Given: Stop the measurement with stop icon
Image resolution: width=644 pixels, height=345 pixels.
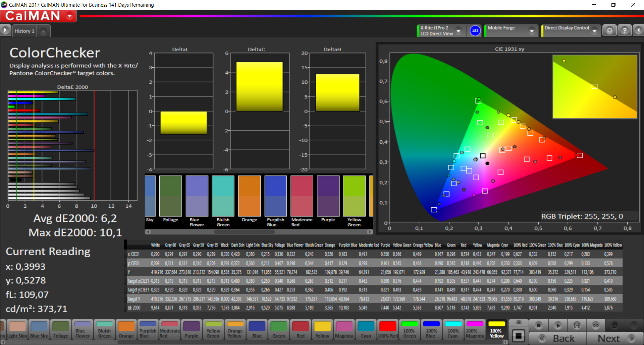Looking at the screenshot, I should [539, 325].
